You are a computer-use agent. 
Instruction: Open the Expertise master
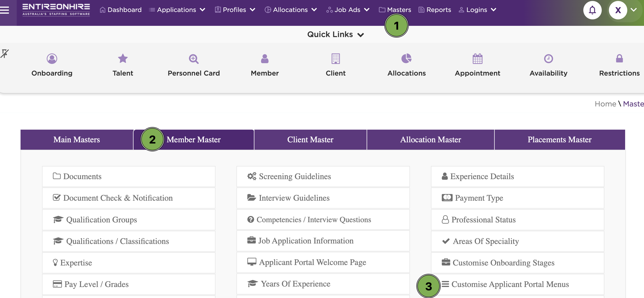click(x=129, y=263)
